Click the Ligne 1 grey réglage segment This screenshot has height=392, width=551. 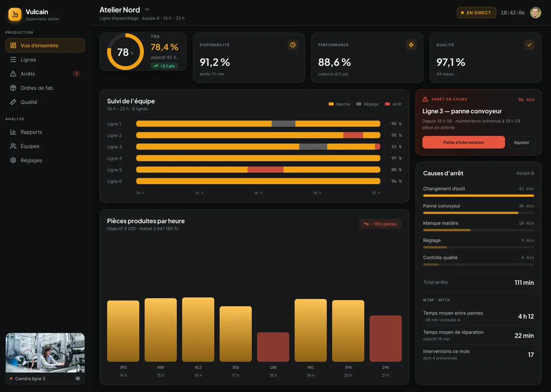pyautogui.click(x=284, y=124)
